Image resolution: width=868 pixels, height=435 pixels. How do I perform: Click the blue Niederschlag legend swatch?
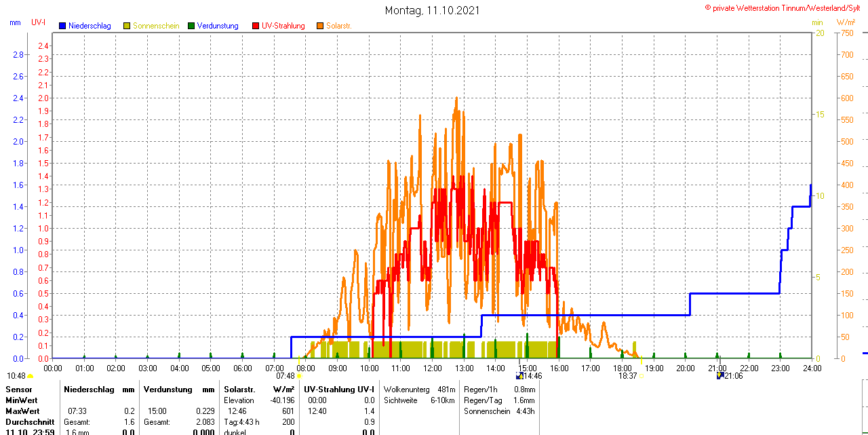pyautogui.click(x=63, y=26)
